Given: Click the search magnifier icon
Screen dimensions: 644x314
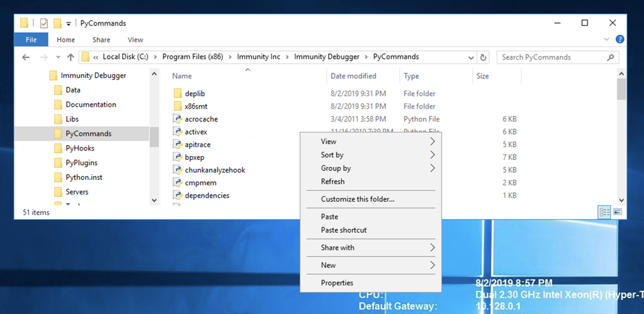Looking at the screenshot, I should tap(611, 58).
